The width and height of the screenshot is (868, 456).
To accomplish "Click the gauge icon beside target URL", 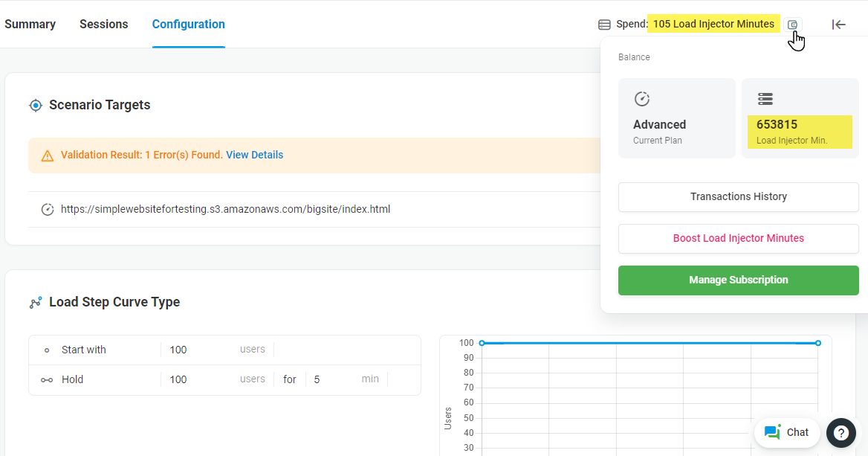I will [x=48, y=210].
